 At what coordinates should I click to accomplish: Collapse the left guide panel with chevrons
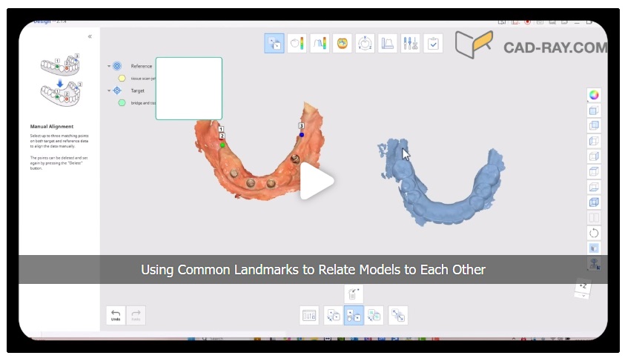tap(90, 36)
